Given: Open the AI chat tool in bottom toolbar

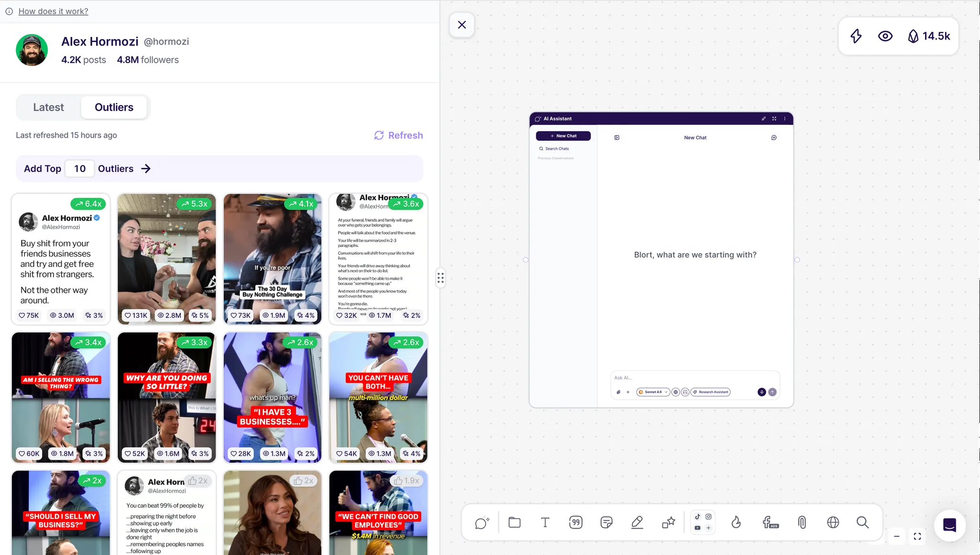Looking at the screenshot, I should click(482, 522).
